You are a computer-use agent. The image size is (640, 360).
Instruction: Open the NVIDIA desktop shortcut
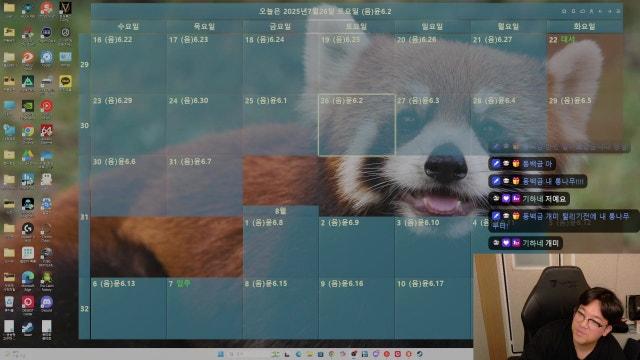point(28,107)
